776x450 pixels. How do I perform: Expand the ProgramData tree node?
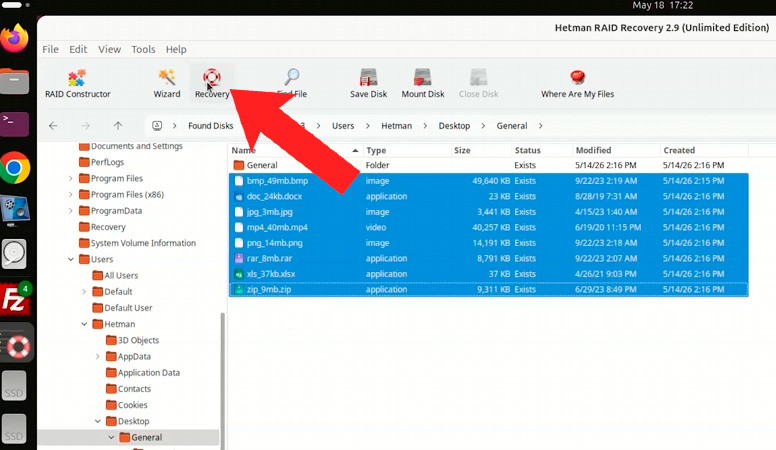click(70, 211)
